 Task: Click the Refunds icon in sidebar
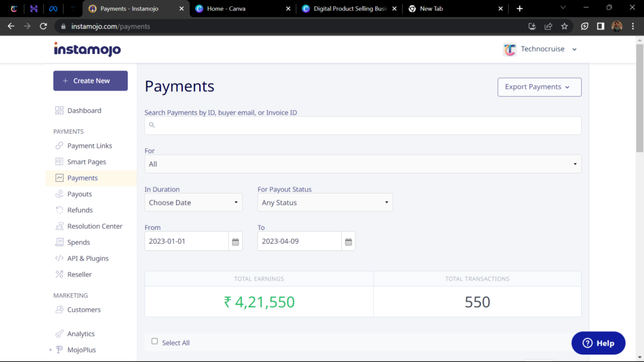59,210
